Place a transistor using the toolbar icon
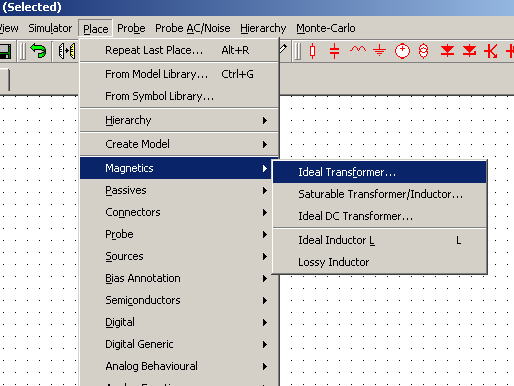This screenshot has width=514, height=386. click(x=491, y=51)
